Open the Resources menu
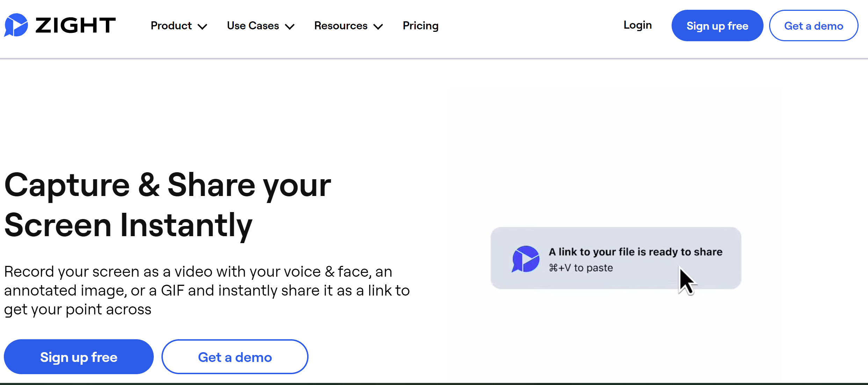Viewport: 868px width, 385px height. [348, 26]
